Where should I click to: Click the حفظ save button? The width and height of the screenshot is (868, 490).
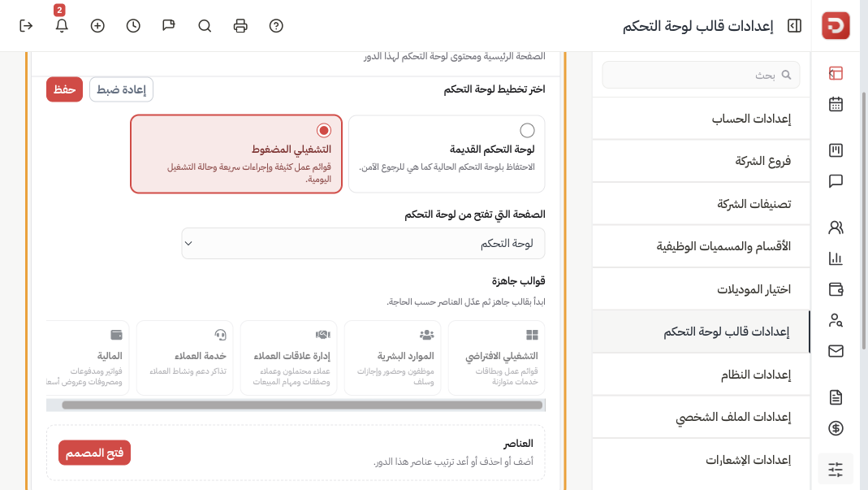[64, 89]
